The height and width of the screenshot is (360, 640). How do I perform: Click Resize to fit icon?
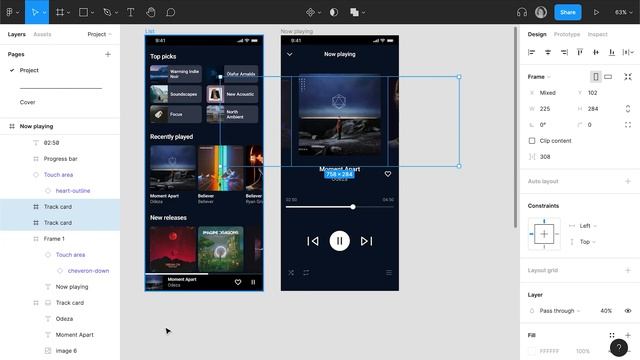[628, 76]
